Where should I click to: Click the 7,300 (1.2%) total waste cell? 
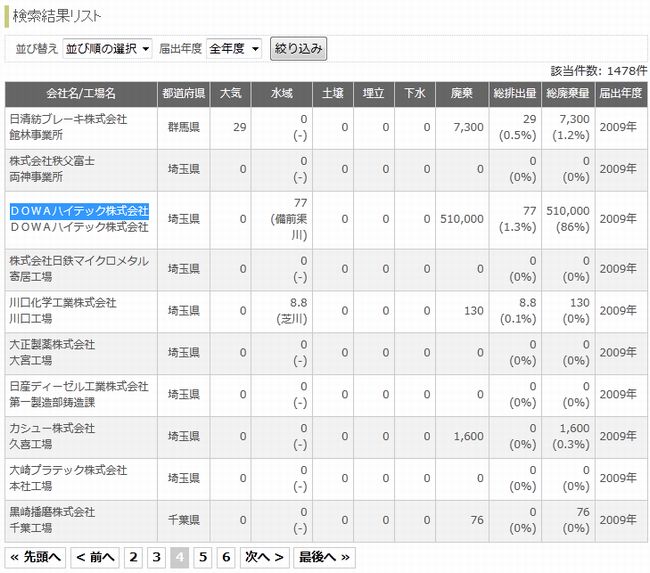click(x=568, y=127)
